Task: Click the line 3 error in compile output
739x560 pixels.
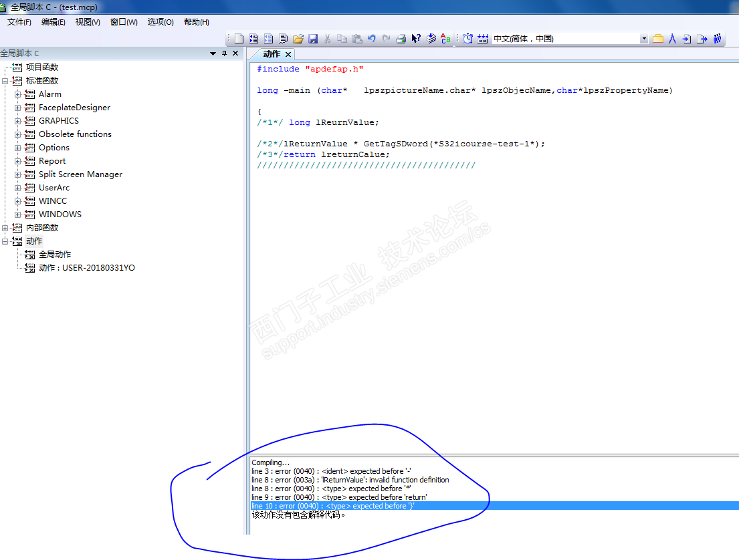Action: click(x=331, y=471)
